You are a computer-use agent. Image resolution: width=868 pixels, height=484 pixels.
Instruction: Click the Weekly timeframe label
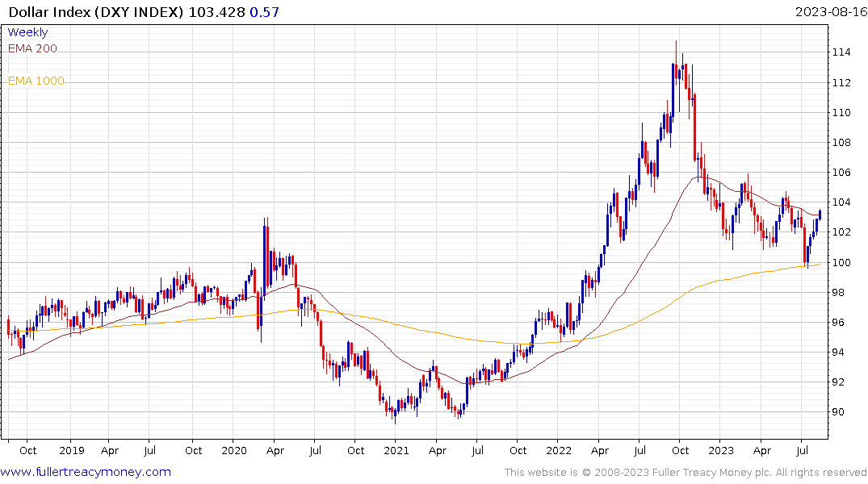click(x=27, y=32)
